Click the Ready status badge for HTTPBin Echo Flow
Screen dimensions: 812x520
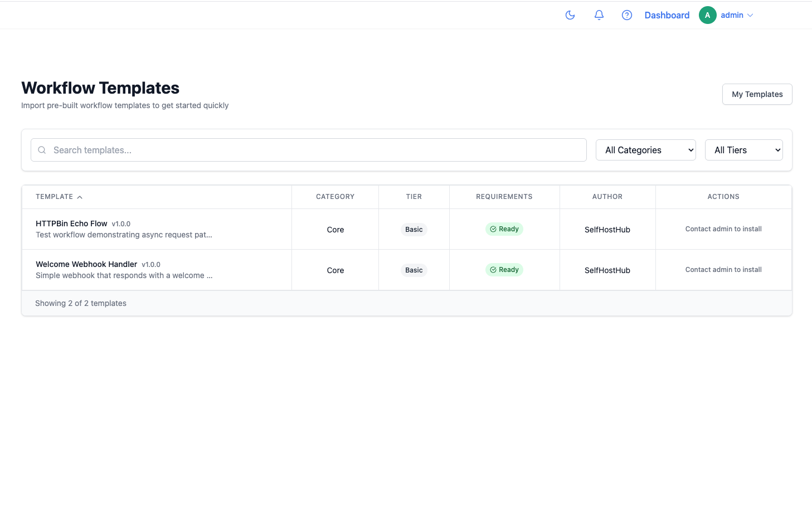tap(504, 229)
